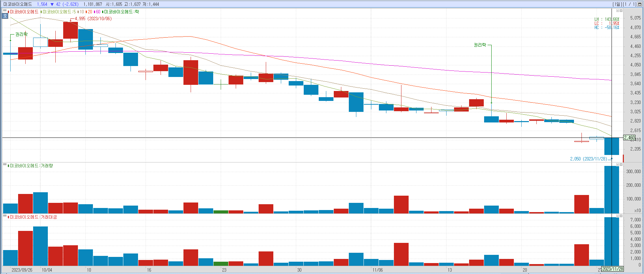
Task: Maximize the chart window via top-right icon
Action: [640, 4]
